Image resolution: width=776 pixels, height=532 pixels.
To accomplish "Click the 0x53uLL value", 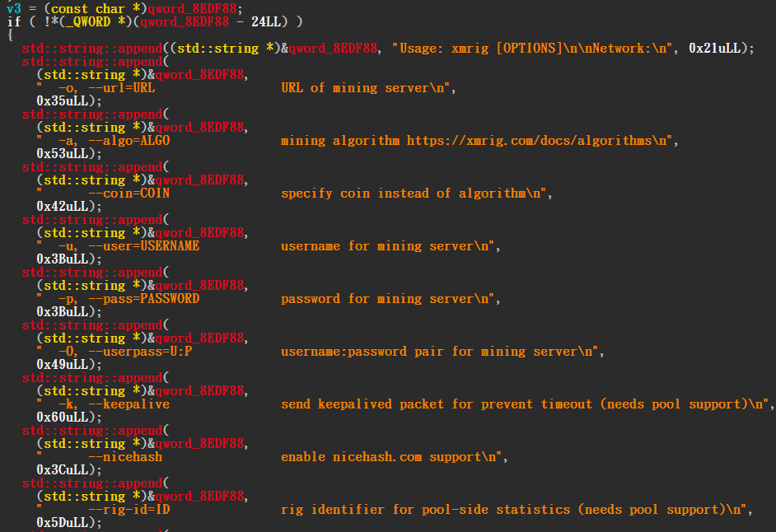I will (63, 154).
